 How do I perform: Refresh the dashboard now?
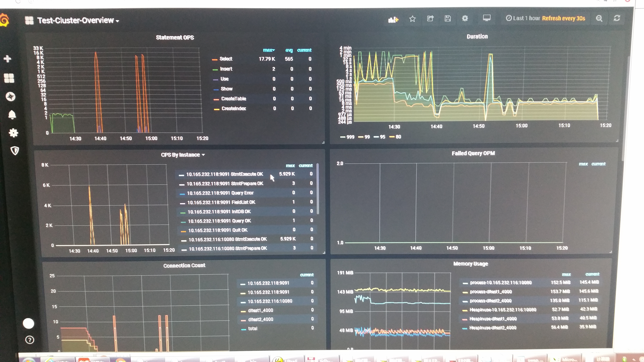click(617, 18)
